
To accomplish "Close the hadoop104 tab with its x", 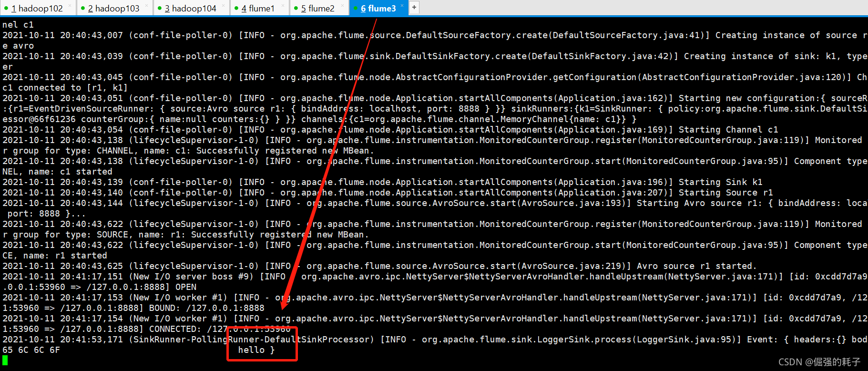I will pyautogui.click(x=223, y=5).
